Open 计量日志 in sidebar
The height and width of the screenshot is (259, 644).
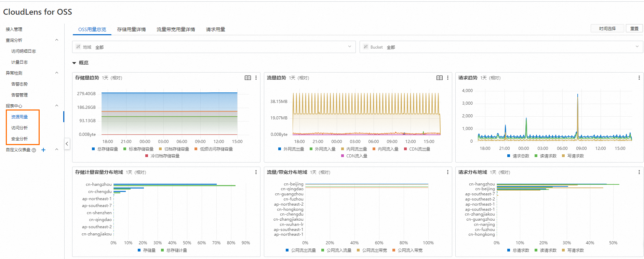[x=19, y=62]
